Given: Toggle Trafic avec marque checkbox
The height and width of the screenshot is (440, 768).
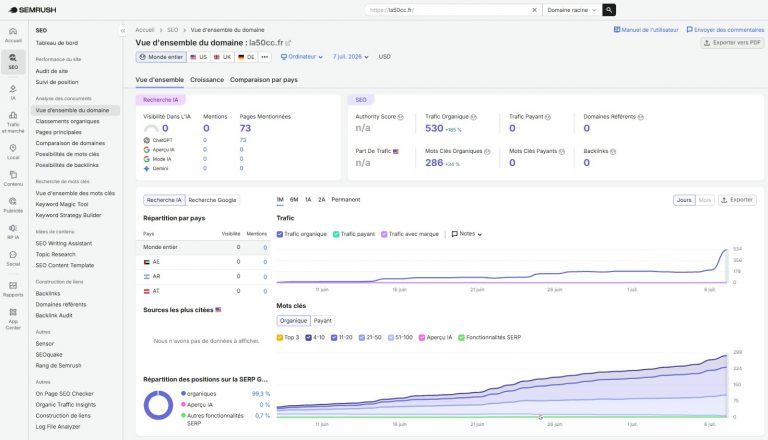Looking at the screenshot, I should [384, 234].
